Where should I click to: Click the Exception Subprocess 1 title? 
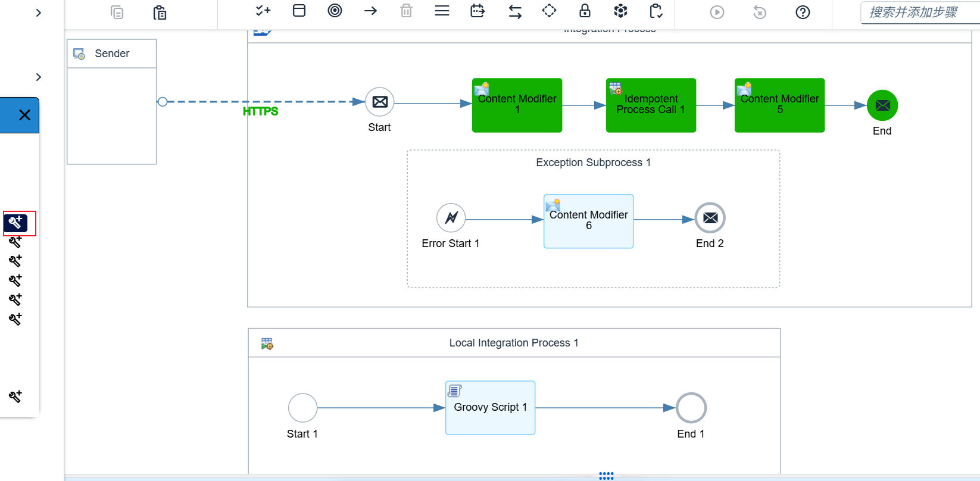click(x=594, y=163)
